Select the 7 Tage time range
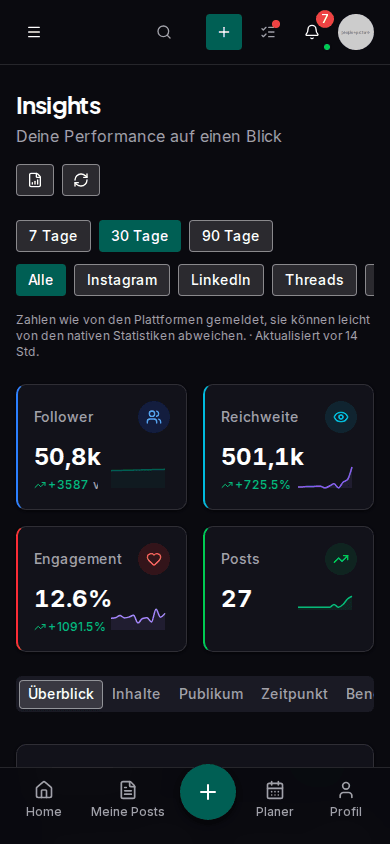The height and width of the screenshot is (844, 390). click(53, 236)
